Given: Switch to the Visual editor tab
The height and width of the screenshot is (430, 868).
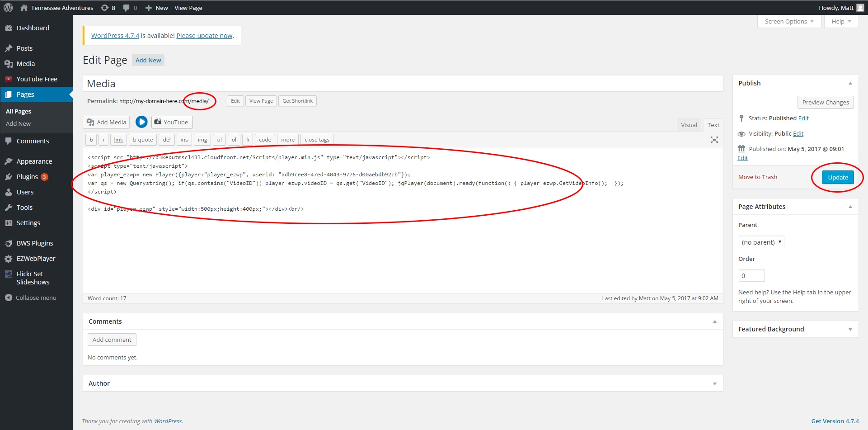Looking at the screenshot, I should [689, 125].
